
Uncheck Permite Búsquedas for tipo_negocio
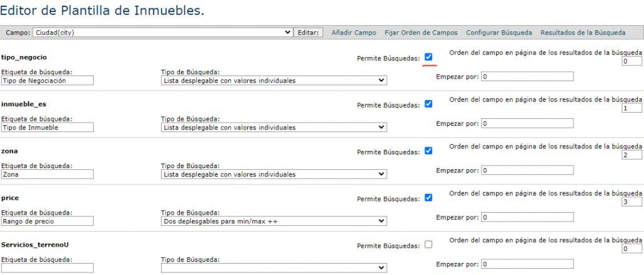click(428, 57)
